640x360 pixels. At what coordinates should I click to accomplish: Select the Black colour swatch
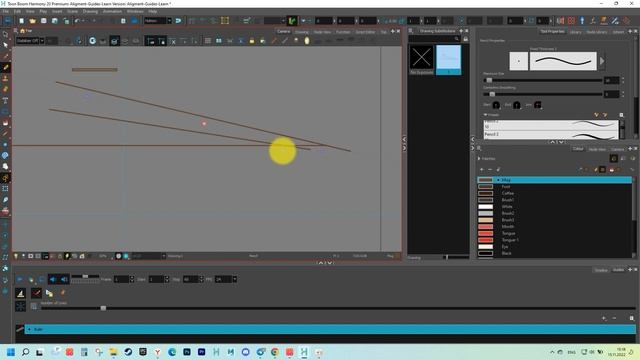pos(486,253)
